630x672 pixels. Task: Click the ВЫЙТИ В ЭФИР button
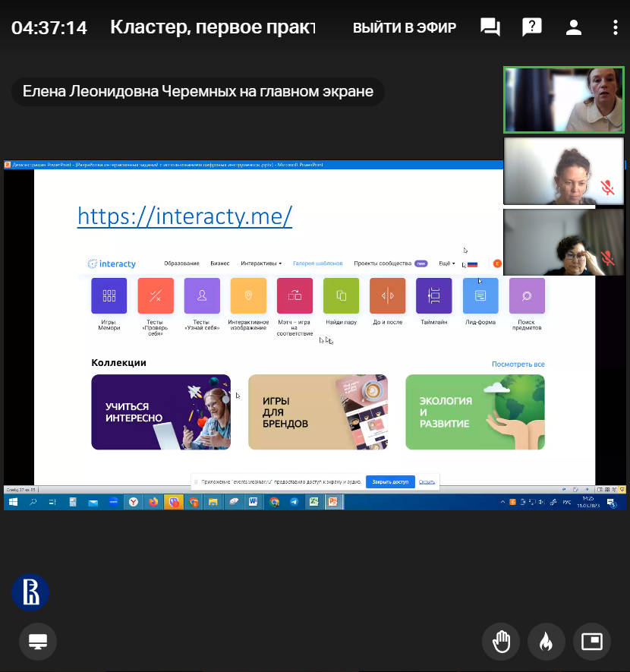tap(405, 28)
